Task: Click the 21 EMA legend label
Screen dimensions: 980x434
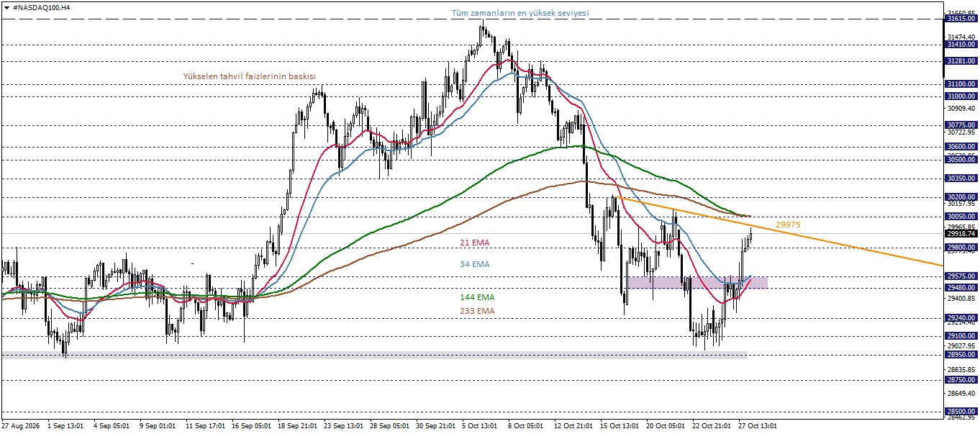Action: 474,243
